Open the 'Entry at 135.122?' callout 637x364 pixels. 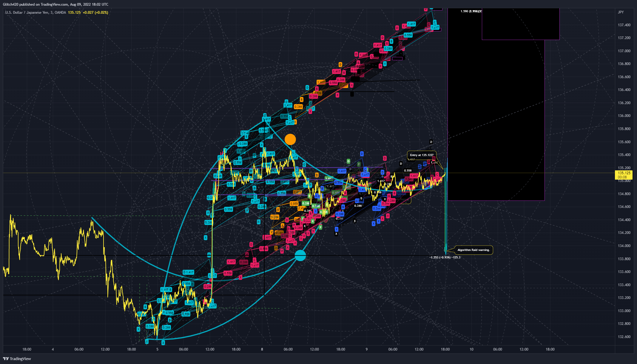coord(422,155)
